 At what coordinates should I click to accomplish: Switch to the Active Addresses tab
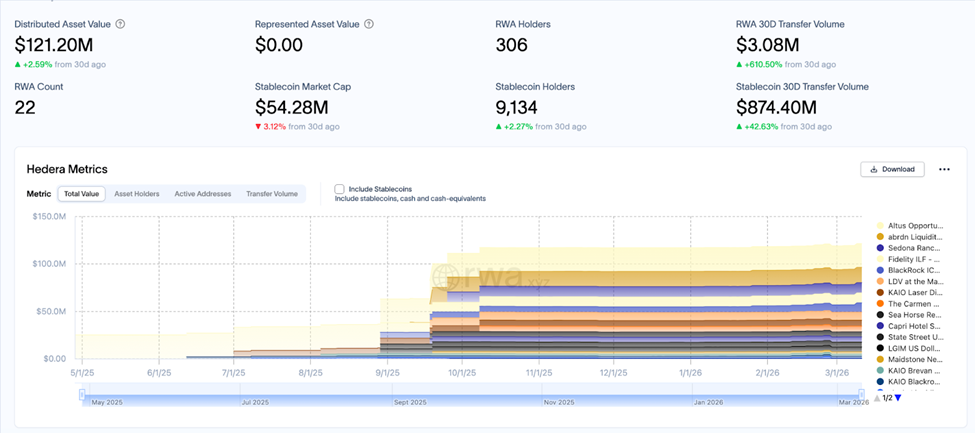click(202, 194)
